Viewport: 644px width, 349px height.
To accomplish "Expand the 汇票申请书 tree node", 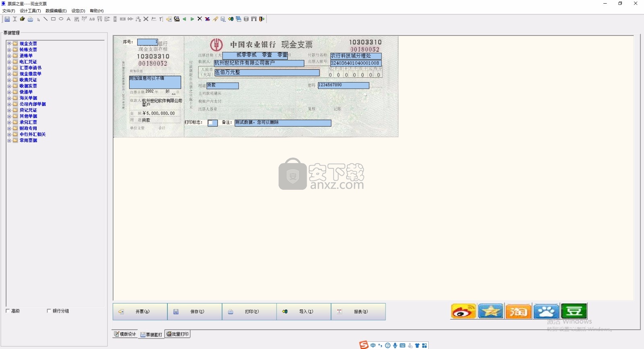I will (x=9, y=68).
